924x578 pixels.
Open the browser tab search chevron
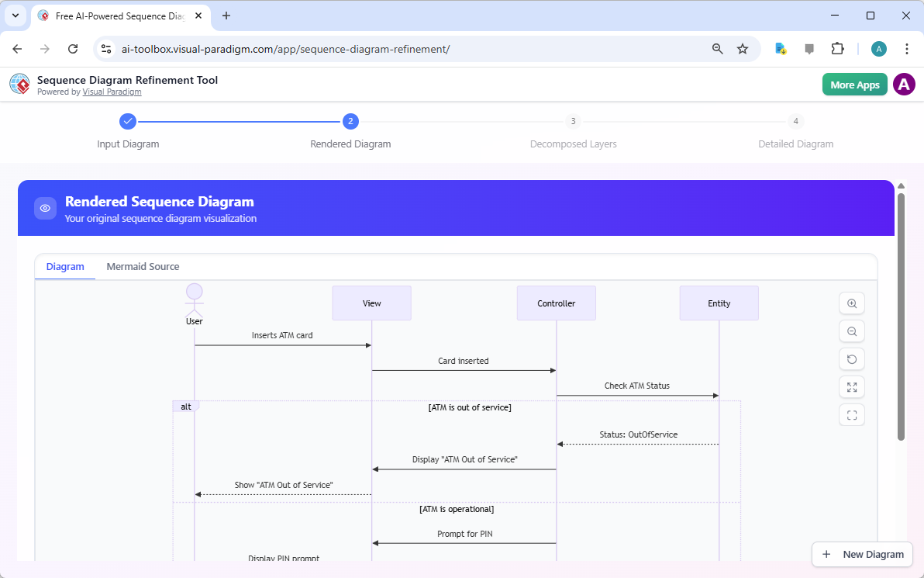(x=15, y=16)
